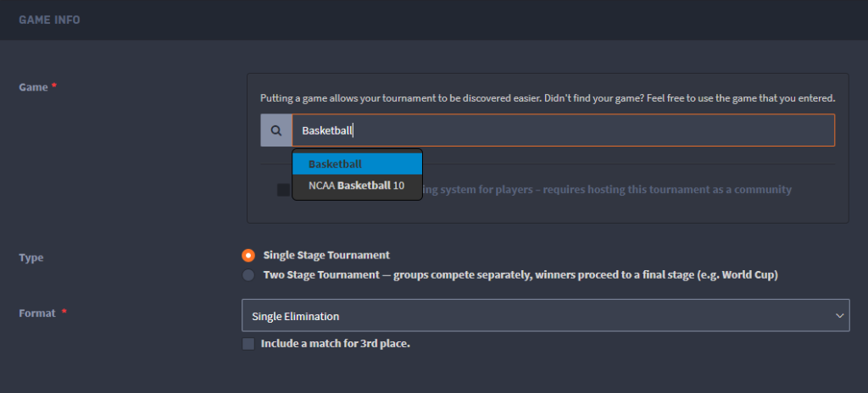Click the Type field label
The width and height of the screenshot is (868, 393).
coord(31,258)
